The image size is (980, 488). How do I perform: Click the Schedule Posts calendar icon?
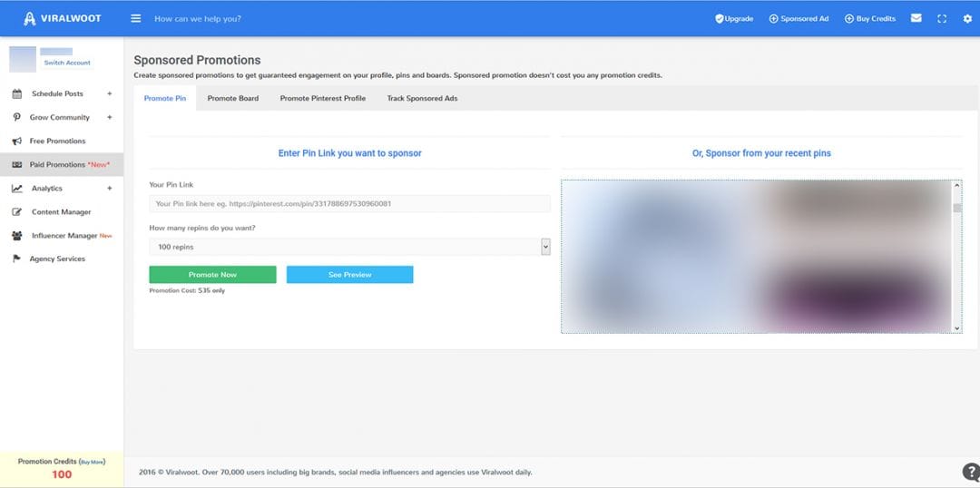pyautogui.click(x=17, y=93)
